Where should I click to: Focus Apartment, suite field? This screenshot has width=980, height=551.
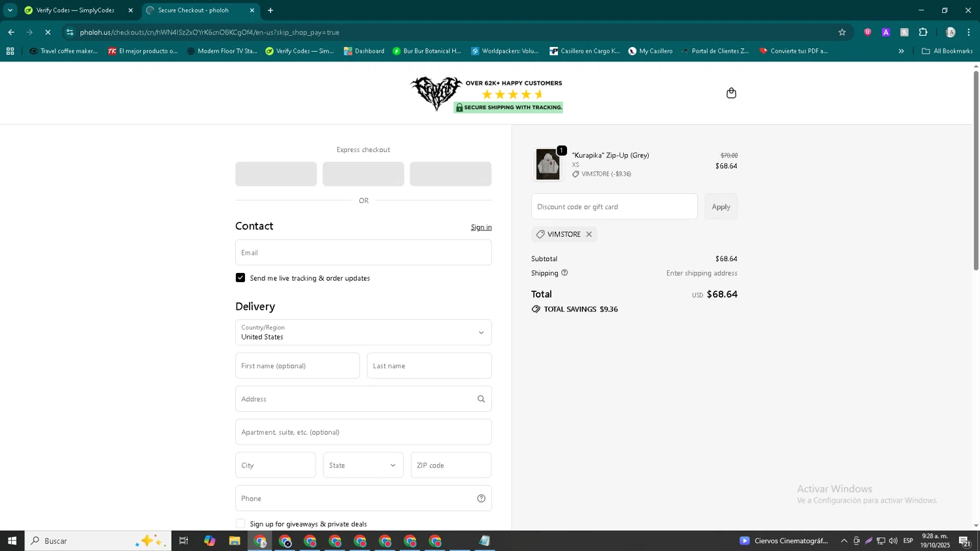(363, 432)
